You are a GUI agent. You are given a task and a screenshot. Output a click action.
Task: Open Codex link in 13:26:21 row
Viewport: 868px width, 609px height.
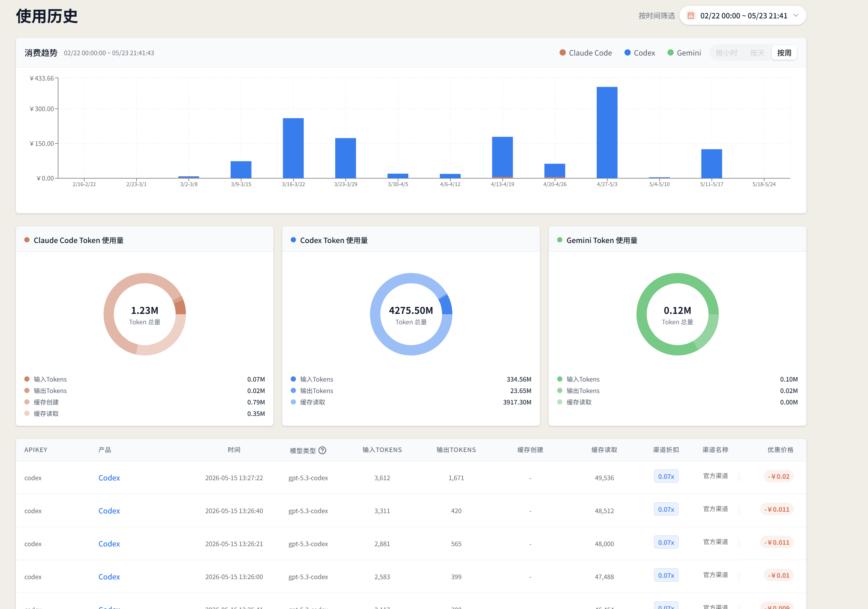tap(109, 544)
